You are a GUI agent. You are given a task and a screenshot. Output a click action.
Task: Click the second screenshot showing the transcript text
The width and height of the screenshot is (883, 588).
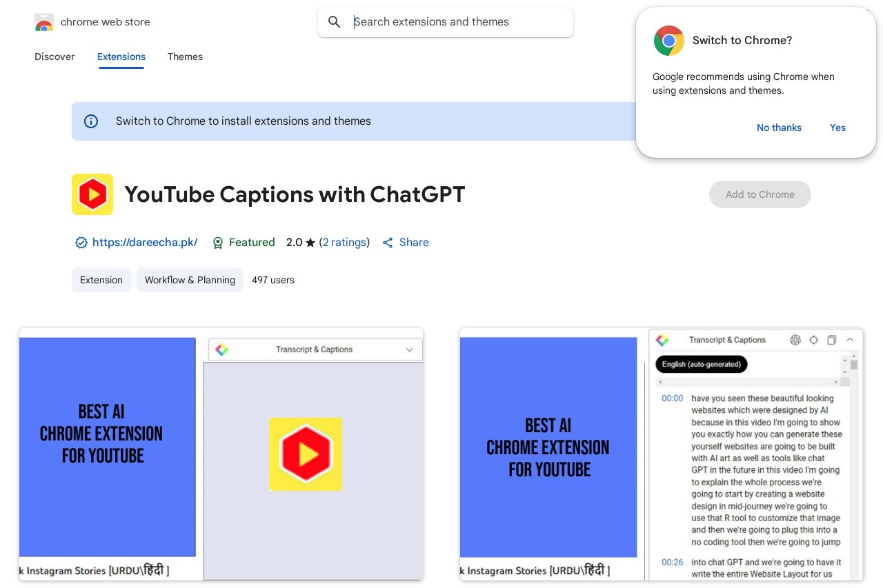click(662, 454)
